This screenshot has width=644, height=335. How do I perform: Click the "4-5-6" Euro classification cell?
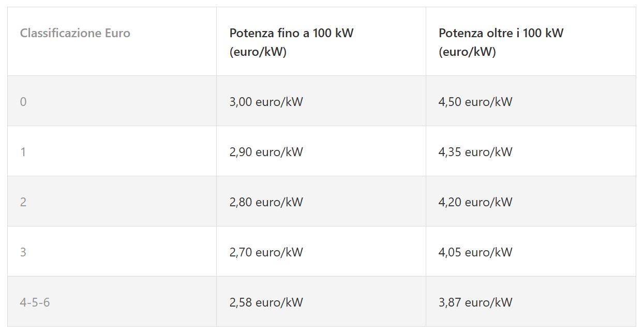(35, 302)
